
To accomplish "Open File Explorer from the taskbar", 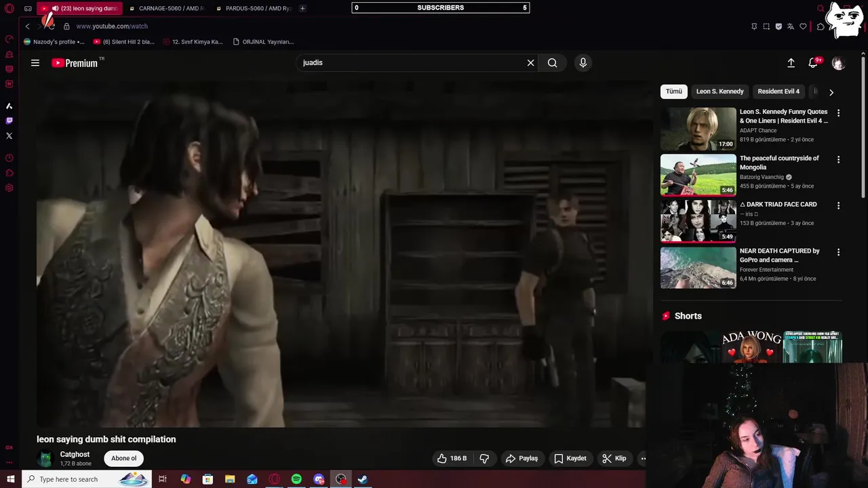I will 230,479.
